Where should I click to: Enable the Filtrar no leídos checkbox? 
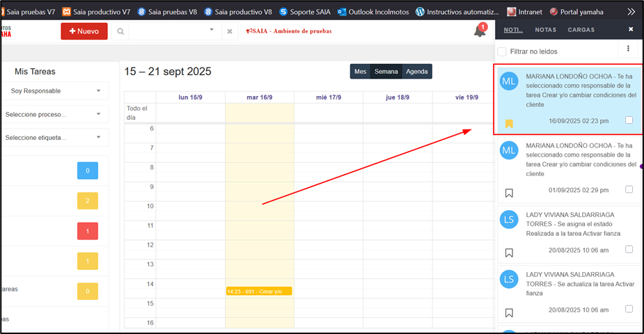point(501,51)
